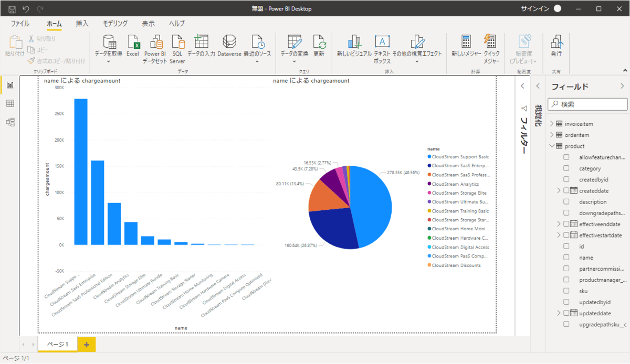Tick the sku field checkbox
The image size is (630, 364).
(x=566, y=291)
